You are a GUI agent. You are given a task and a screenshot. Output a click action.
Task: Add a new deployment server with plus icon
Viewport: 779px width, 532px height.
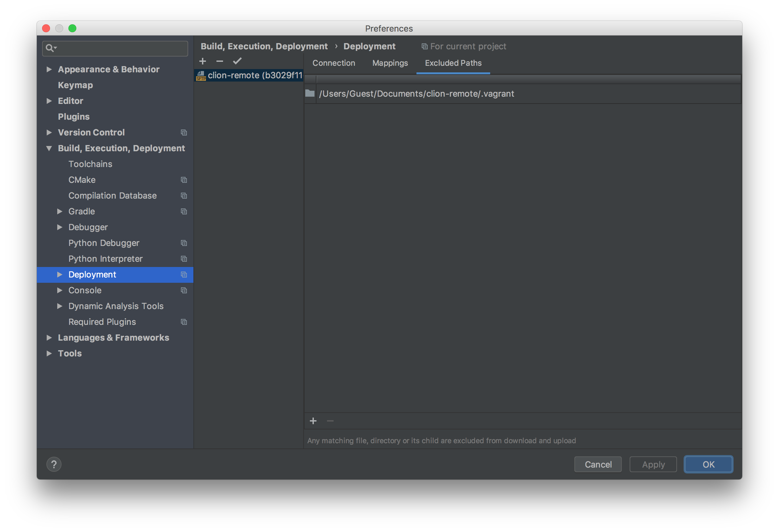coord(202,61)
